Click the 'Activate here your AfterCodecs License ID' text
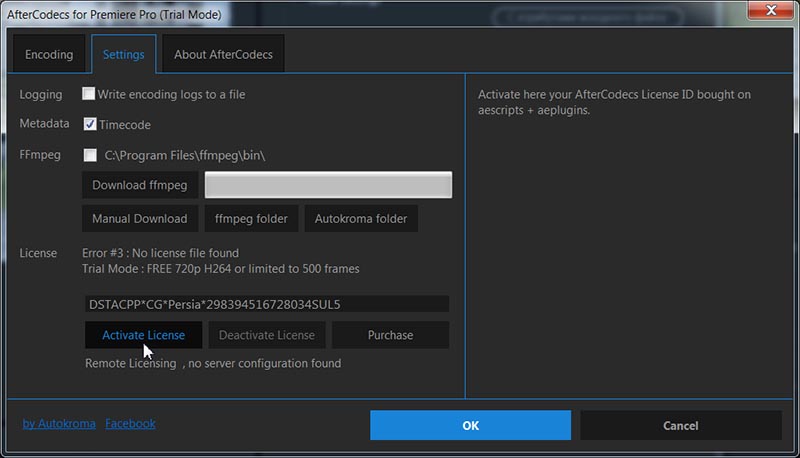800x458 pixels. [614, 102]
